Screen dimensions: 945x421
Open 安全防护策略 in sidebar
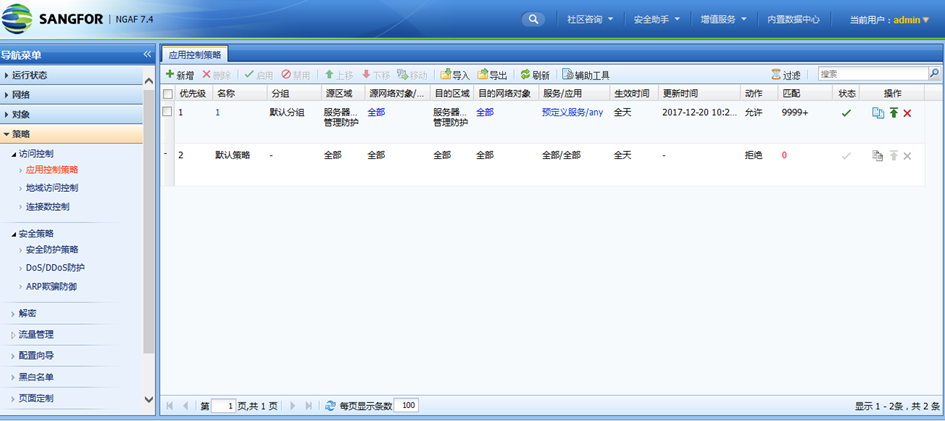click(x=52, y=249)
